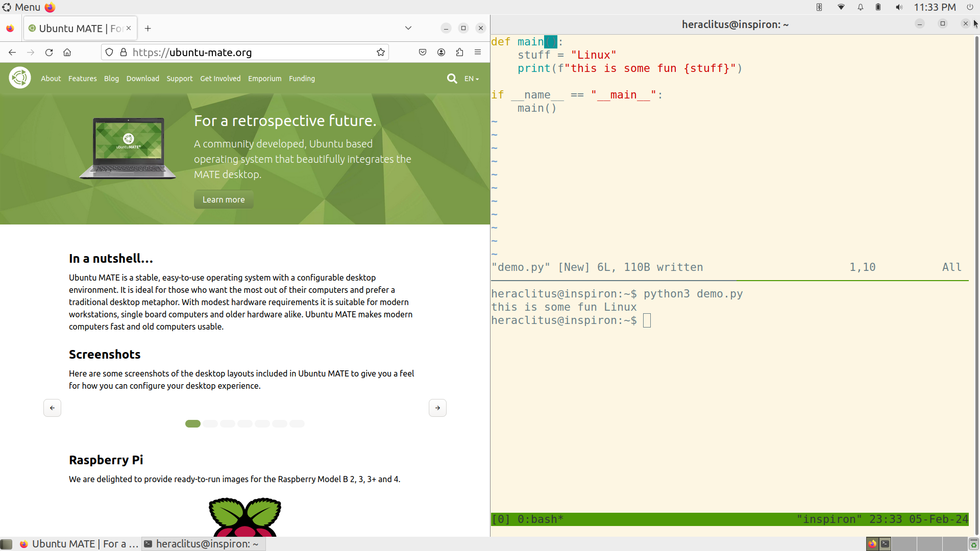Open the Download navigation menu item
The image size is (980, 551).
point(143,79)
